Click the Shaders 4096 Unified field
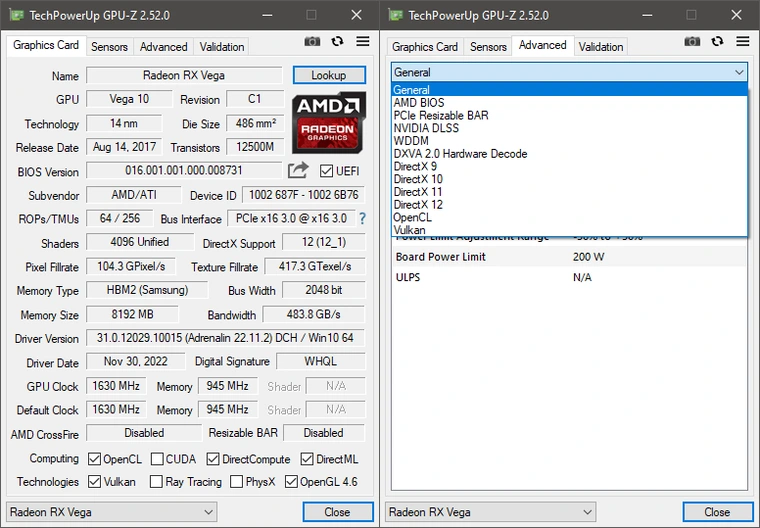 [140, 242]
